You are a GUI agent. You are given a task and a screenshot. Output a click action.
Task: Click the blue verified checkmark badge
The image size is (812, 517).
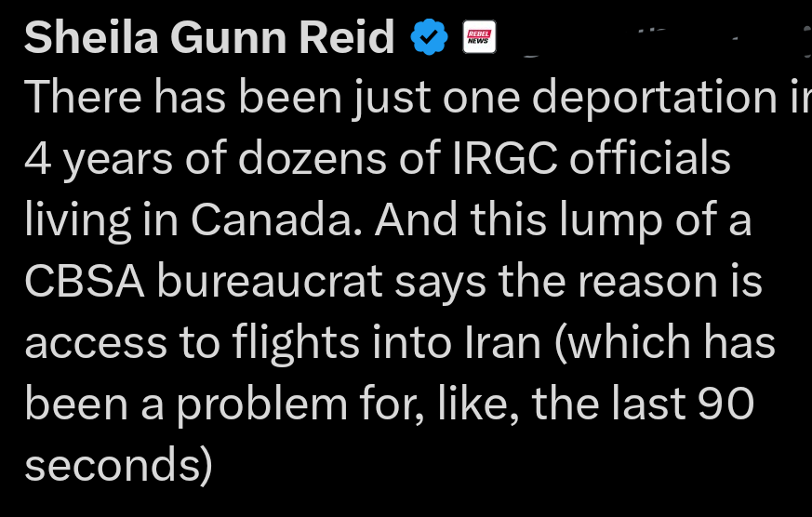430,39
